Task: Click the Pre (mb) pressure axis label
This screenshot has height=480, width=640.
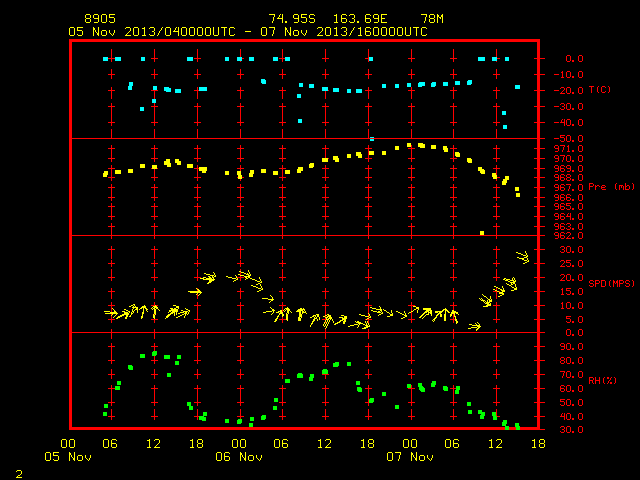Action: click(611, 187)
